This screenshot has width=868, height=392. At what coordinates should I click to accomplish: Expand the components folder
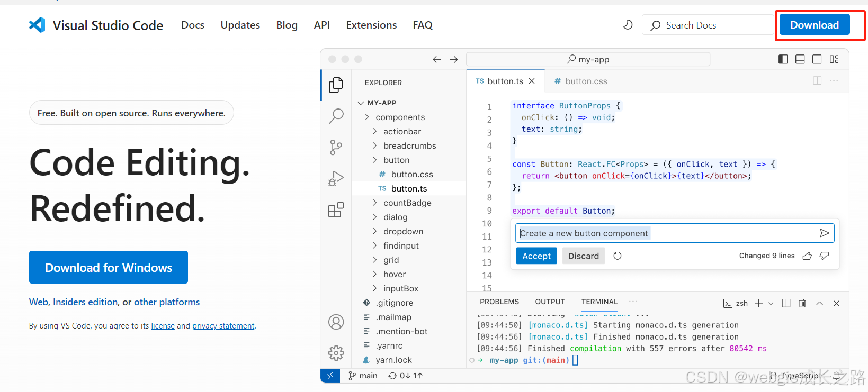pyautogui.click(x=366, y=117)
